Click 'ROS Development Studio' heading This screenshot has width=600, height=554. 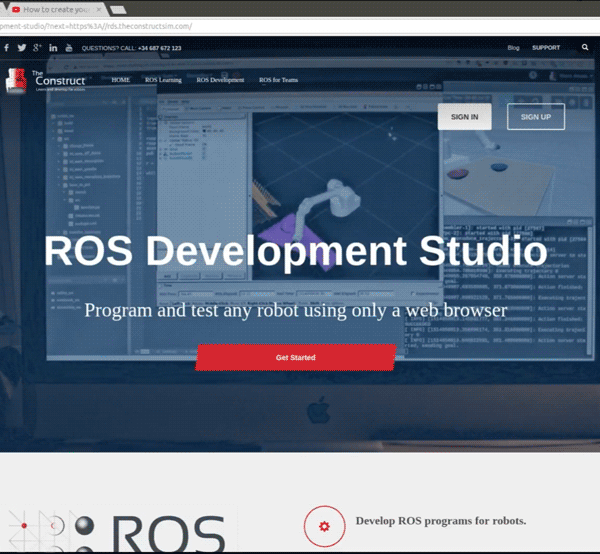(x=296, y=251)
